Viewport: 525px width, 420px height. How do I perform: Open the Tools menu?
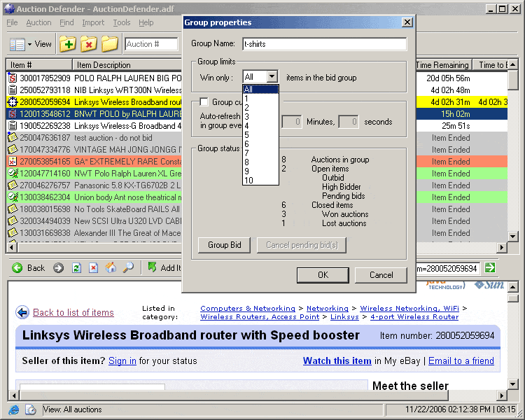click(122, 23)
